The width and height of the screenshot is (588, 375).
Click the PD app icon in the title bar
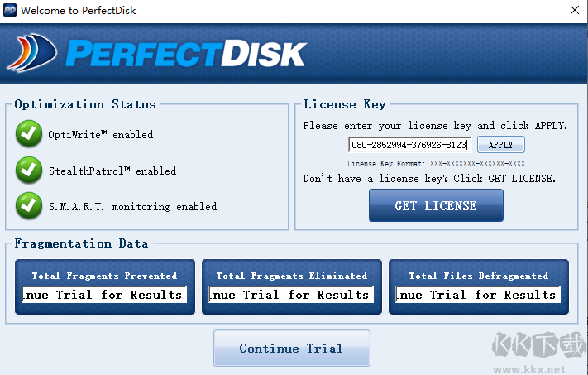click(10, 11)
